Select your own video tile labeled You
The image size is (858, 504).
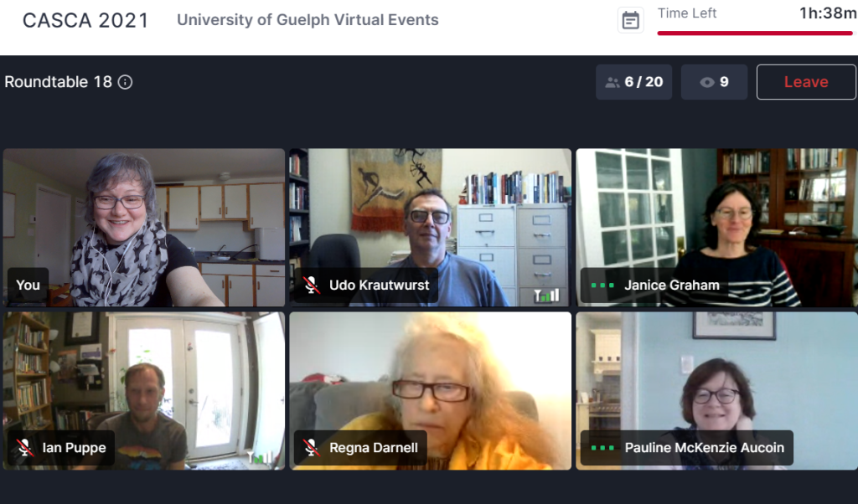pos(144,228)
